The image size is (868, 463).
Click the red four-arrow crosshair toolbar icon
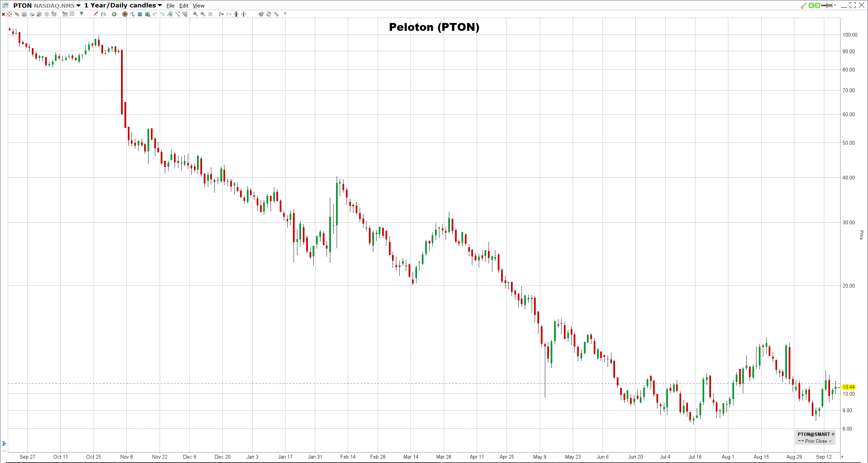point(9,14)
